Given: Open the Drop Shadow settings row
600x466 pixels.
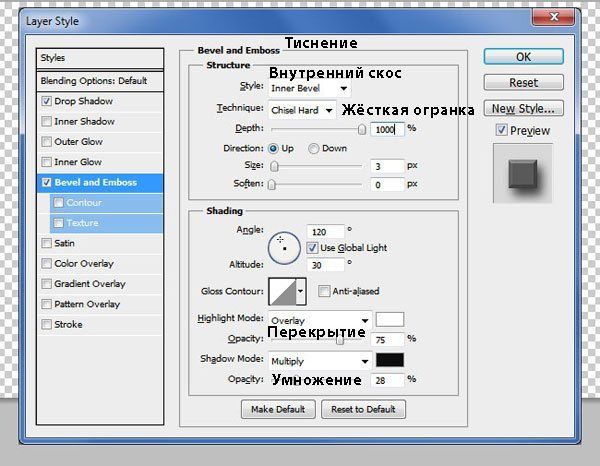Looking at the screenshot, I should click(x=100, y=101).
